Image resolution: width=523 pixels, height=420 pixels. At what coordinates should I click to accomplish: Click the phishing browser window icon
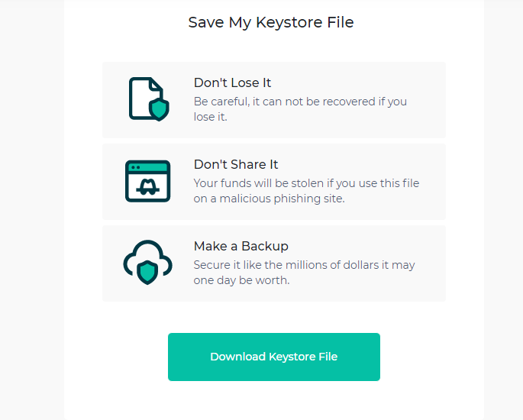tap(148, 181)
